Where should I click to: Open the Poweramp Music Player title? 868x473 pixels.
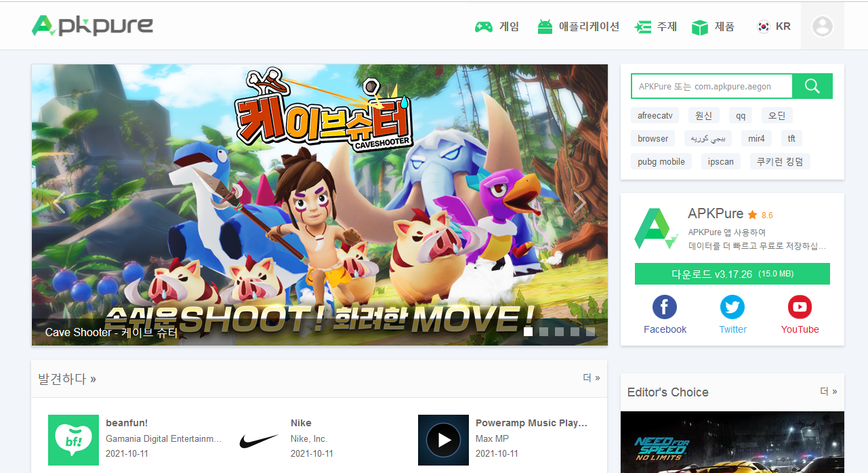(x=532, y=423)
